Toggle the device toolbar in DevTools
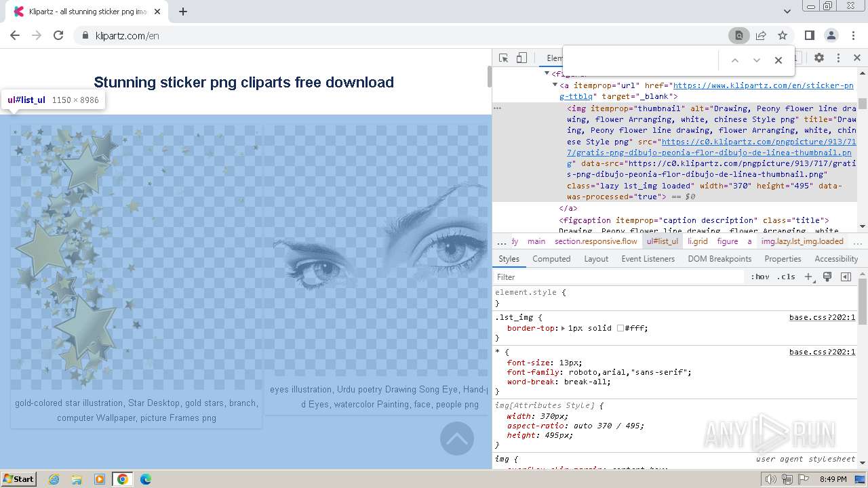 [x=521, y=58]
